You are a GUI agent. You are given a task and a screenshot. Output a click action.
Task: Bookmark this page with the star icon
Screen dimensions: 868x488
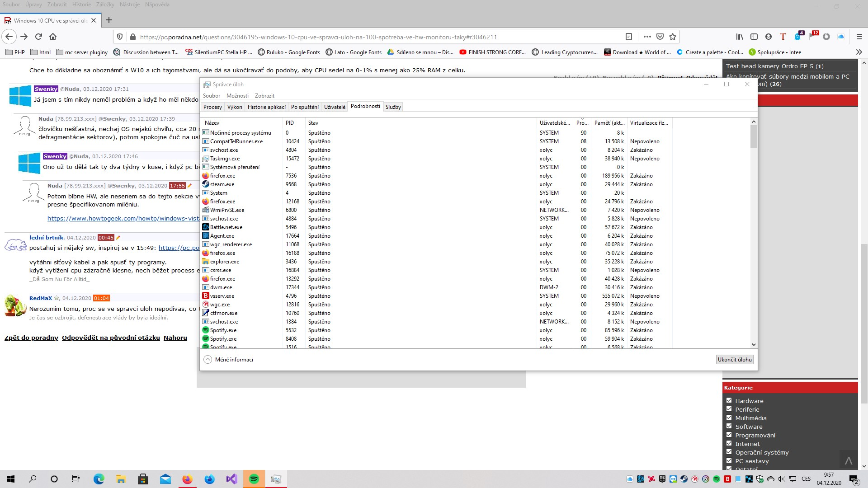673,37
